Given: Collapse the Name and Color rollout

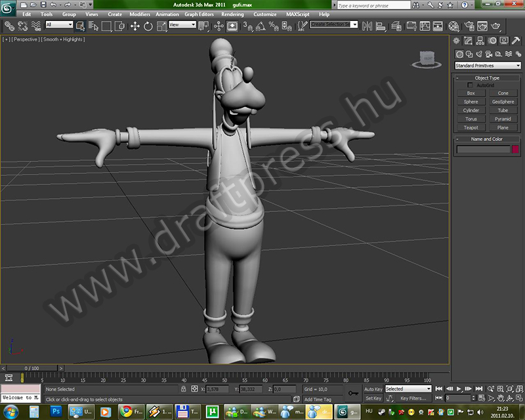Looking at the screenshot, I should pyautogui.click(x=487, y=138).
